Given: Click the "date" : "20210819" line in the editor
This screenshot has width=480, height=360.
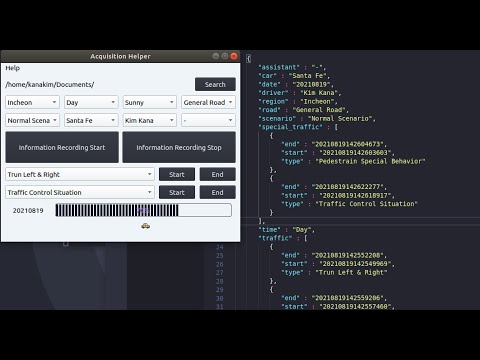Looking at the screenshot, I should (x=296, y=84).
